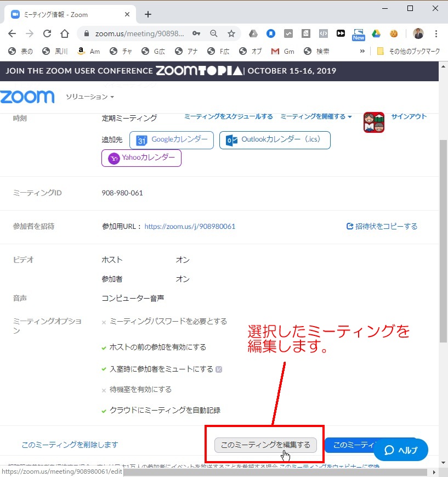448x477 pixels.
Task: Click the gray checkmark extension icon
Action: coord(288,33)
